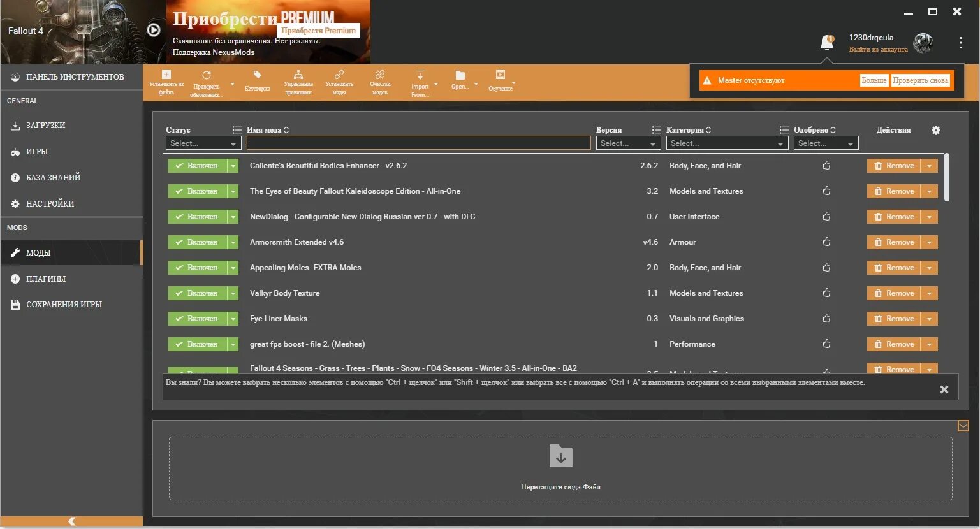Click Get Premium white button
The image size is (980, 529).
pos(319,31)
